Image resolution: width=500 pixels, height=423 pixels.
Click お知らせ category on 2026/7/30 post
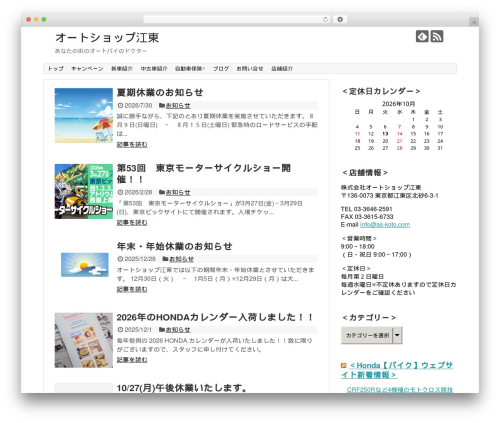pyautogui.click(x=178, y=106)
